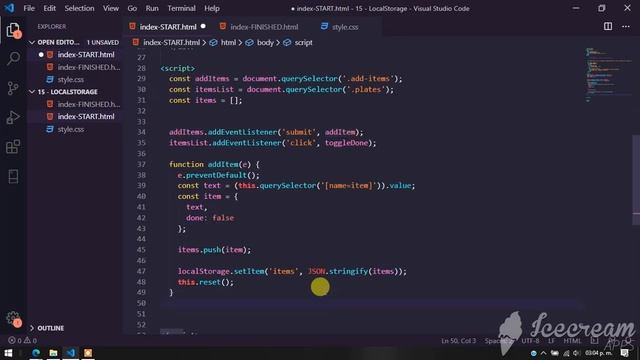The image size is (640, 360).
Task: Click the toggleDone identifier on line 35
Action: point(347,143)
